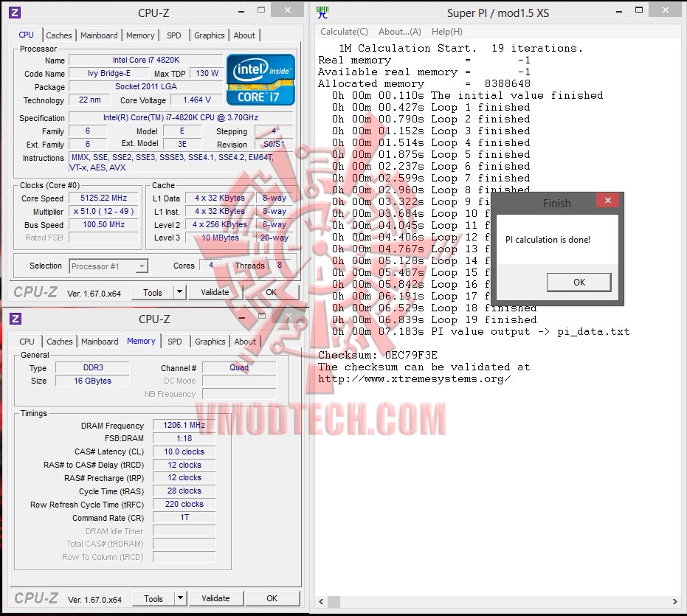Click the FSB:DRAM ratio value 1:18
Screen dimensions: 687x616
[184, 438]
